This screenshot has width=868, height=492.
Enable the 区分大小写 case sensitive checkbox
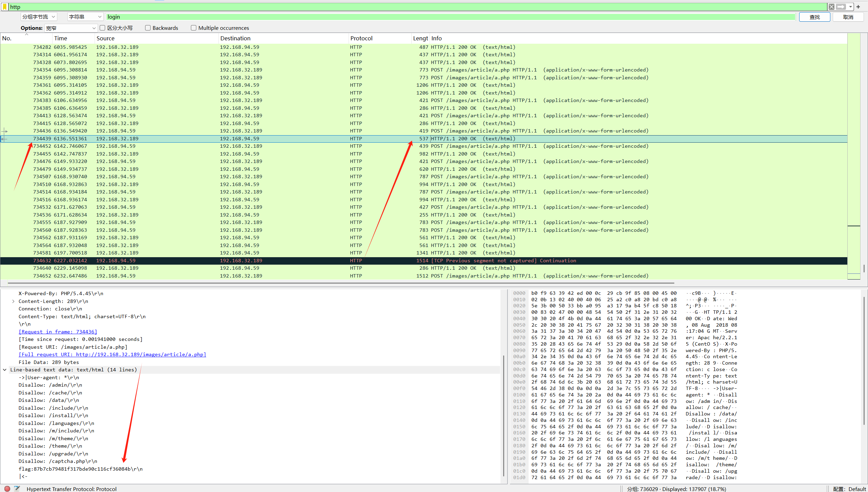pos(102,28)
